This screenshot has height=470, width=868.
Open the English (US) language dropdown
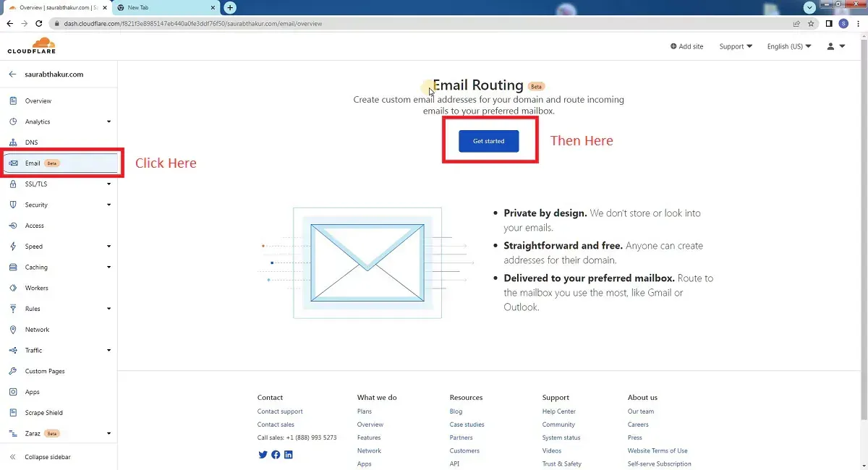[x=789, y=46]
